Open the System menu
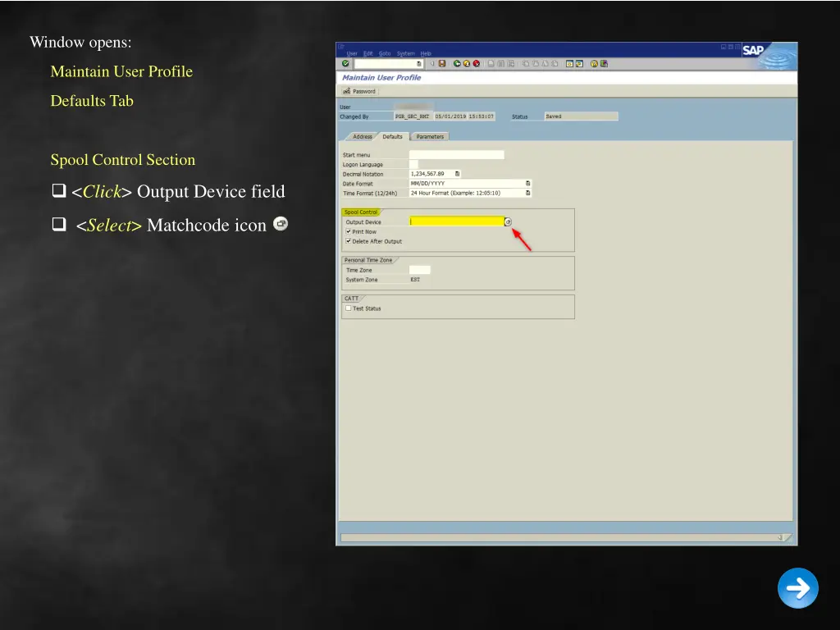This screenshot has height=630, width=840. coord(405,53)
